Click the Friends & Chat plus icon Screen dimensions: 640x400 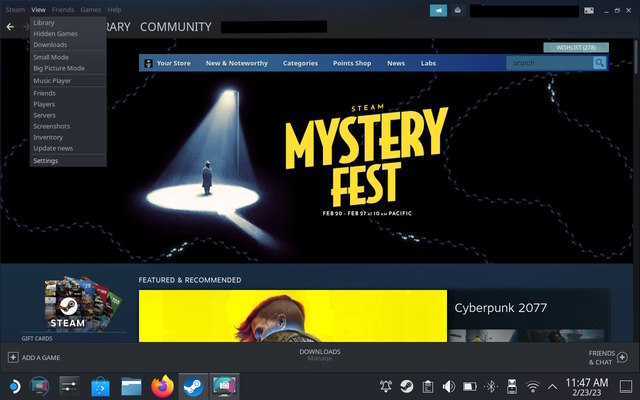(x=622, y=358)
